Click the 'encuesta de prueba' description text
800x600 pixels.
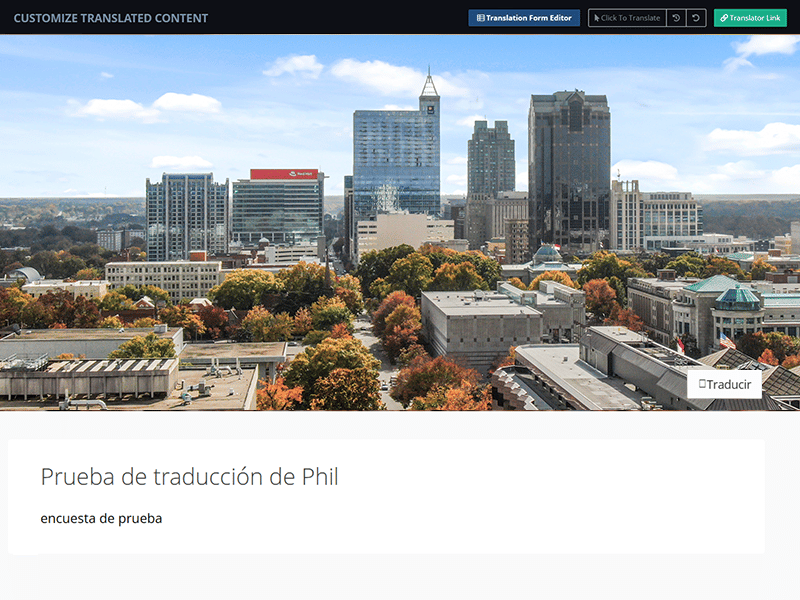tap(101, 518)
